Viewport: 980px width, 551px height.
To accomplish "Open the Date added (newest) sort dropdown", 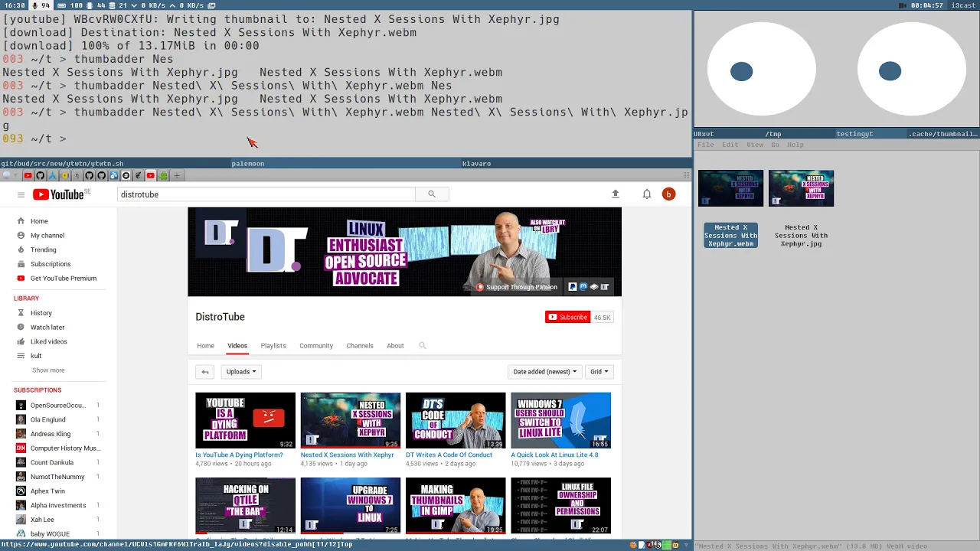I will pyautogui.click(x=544, y=372).
